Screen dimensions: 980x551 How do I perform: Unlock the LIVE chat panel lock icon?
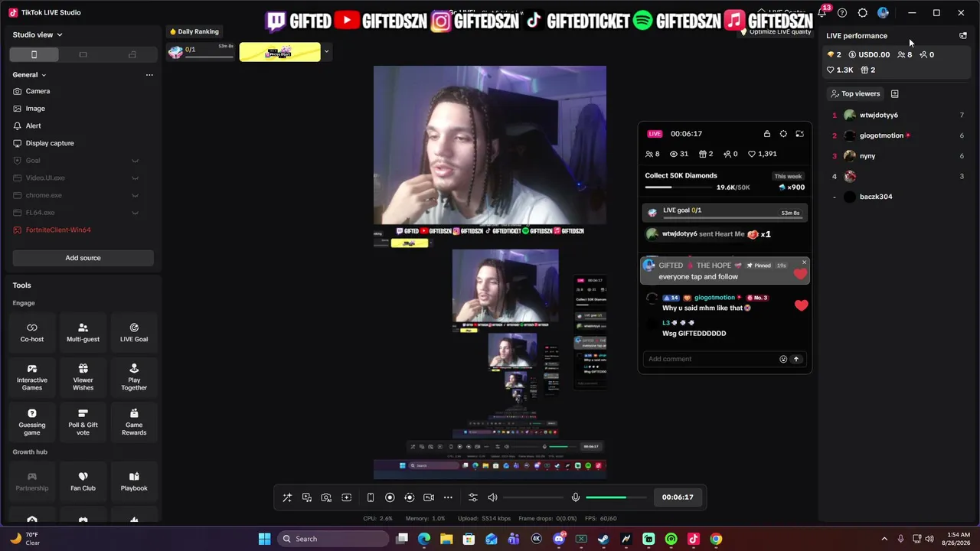click(767, 134)
